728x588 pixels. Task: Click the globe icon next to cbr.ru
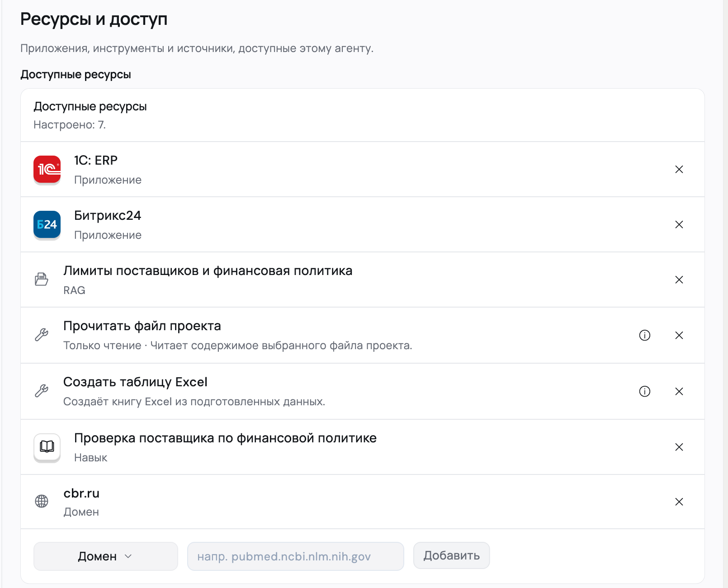[x=42, y=501]
